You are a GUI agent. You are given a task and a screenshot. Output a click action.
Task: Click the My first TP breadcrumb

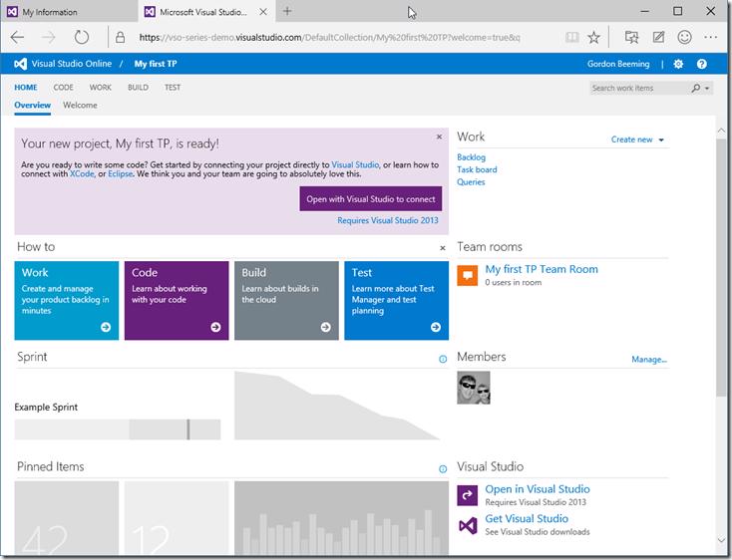tap(156, 64)
